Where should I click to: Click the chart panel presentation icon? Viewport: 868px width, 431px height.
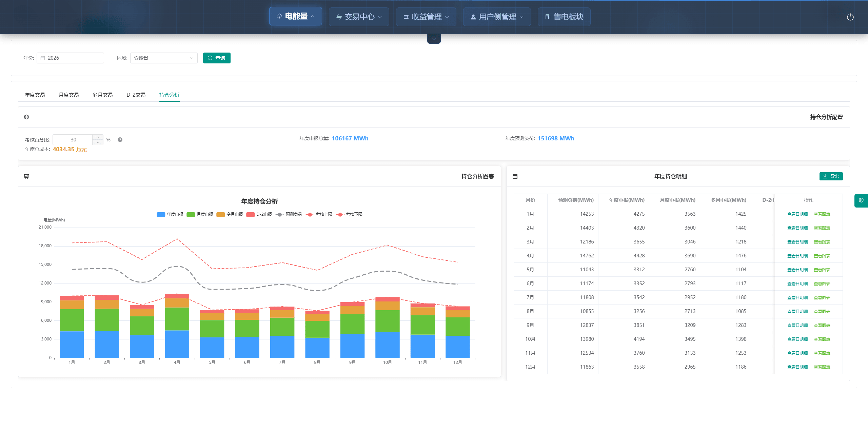click(x=26, y=176)
